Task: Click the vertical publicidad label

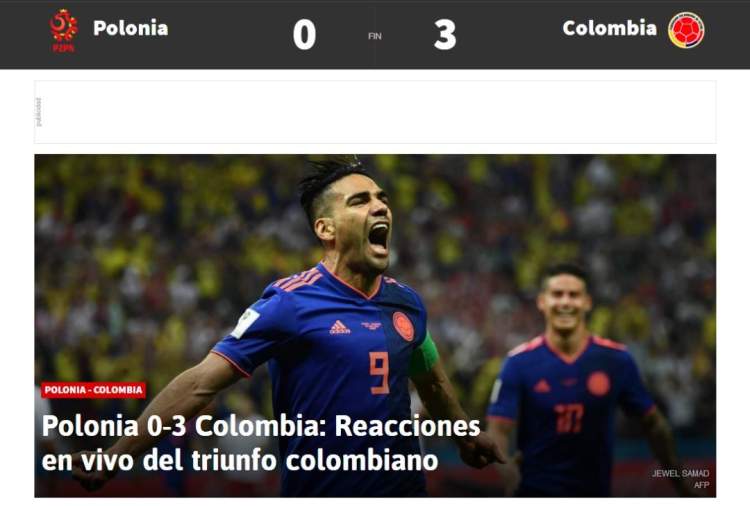Action: pos(39,112)
